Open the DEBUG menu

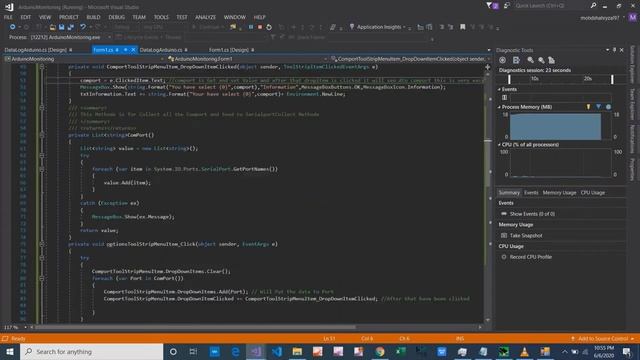click(x=117, y=17)
